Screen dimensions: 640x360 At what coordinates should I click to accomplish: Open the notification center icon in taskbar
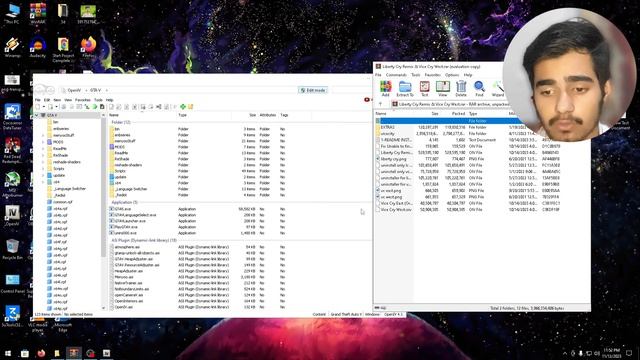click(629, 353)
